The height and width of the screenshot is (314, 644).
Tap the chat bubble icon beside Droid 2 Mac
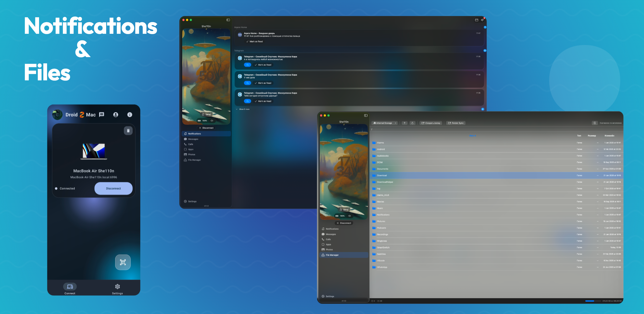[x=102, y=115]
